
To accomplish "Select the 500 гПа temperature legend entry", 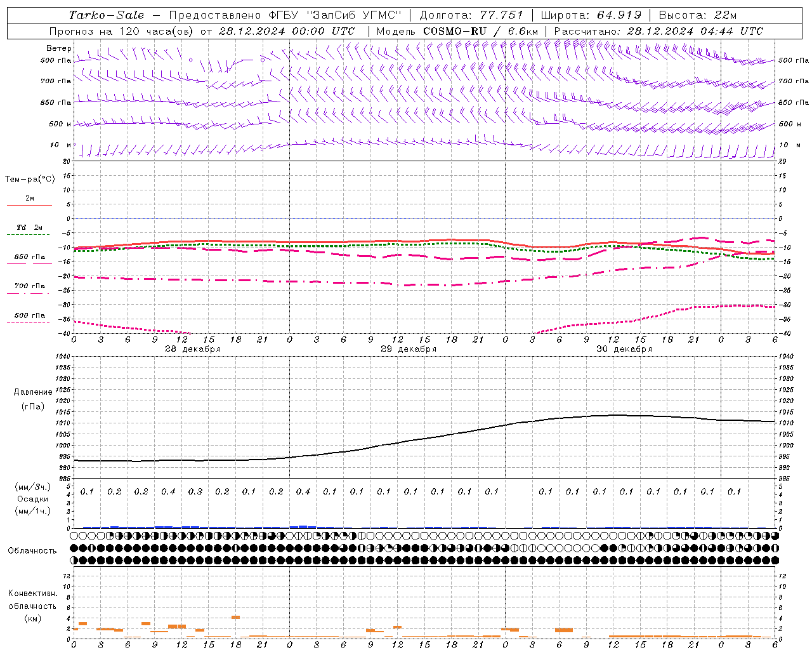I will [30, 315].
